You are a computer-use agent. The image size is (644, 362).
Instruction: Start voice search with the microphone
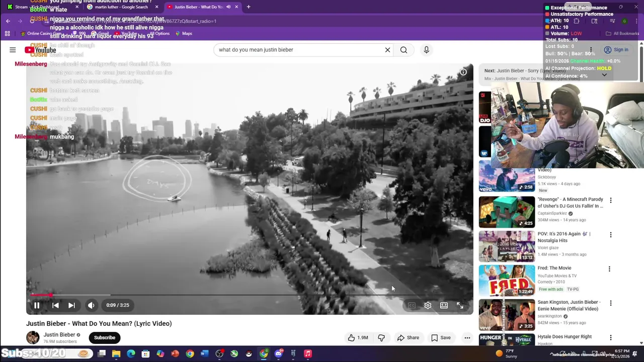click(x=426, y=50)
